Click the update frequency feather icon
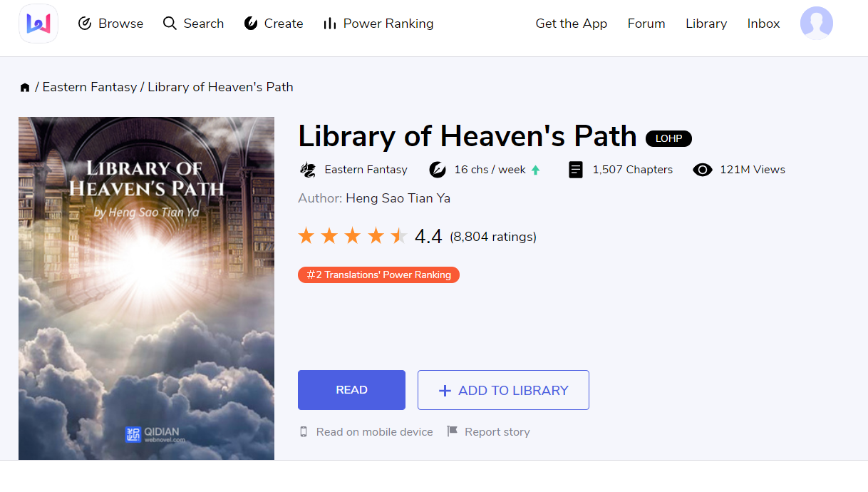The height and width of the screenshot is (492, 868). click(438, 170)
